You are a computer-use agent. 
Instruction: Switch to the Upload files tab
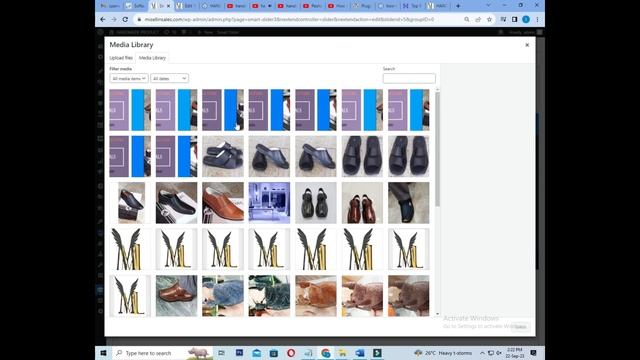(121, 58)
